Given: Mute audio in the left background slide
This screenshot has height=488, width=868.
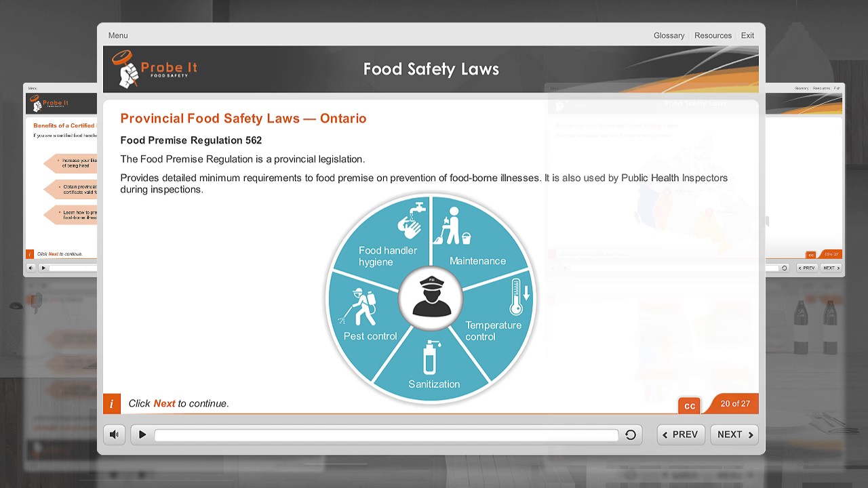Looking at the screenshot, I should tap(31, 268).
